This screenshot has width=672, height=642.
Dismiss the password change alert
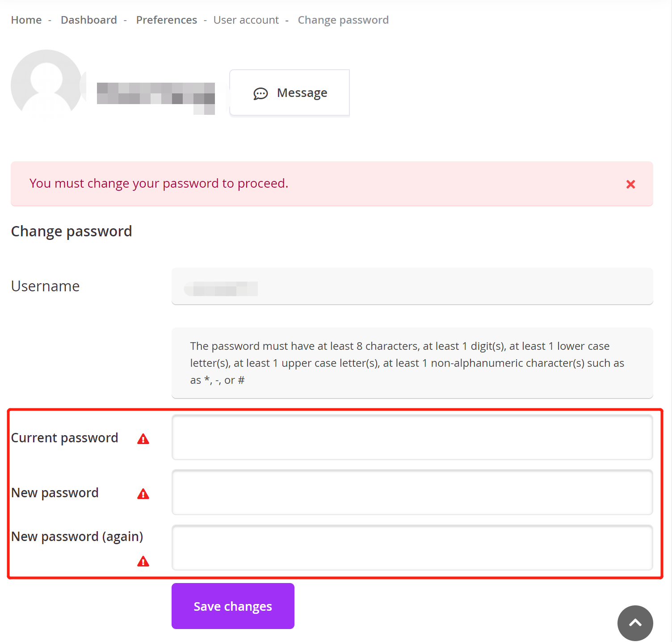tap(630, 184)
